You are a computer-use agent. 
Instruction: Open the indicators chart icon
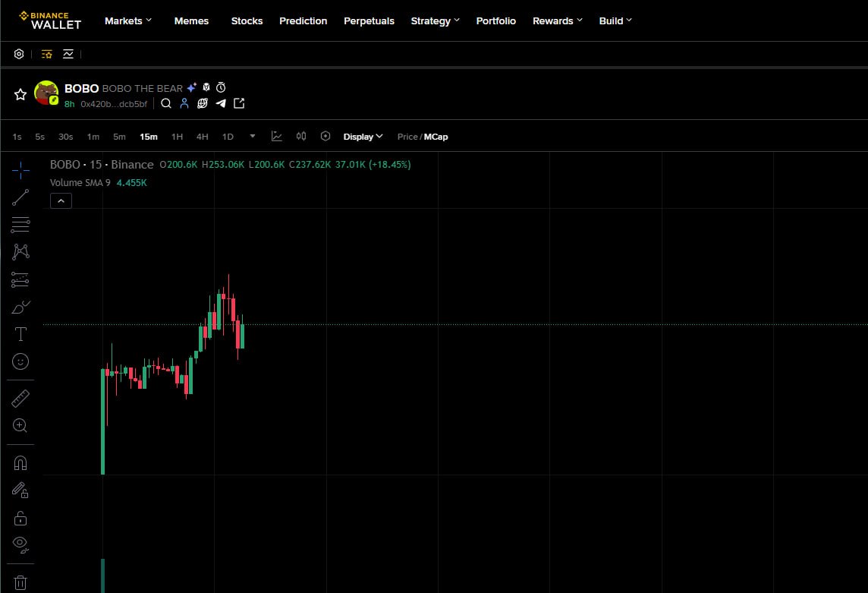click(x=277, y=137)
